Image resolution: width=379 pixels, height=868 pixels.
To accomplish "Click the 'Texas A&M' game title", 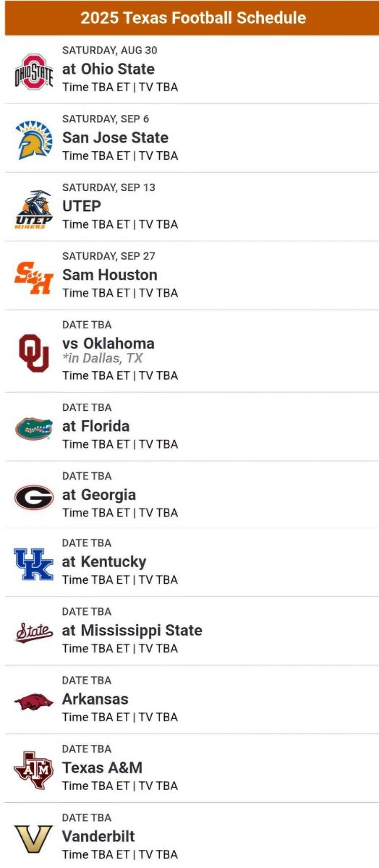I will click(102, 767).
